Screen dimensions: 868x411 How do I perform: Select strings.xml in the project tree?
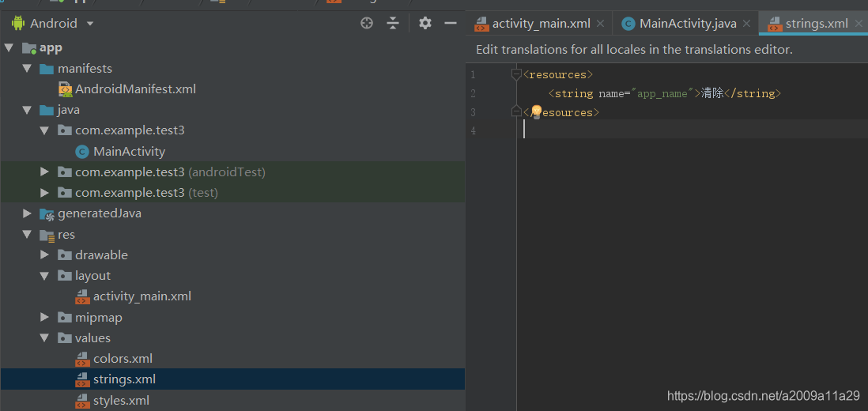pyautogui.click(x=125, y=379)
